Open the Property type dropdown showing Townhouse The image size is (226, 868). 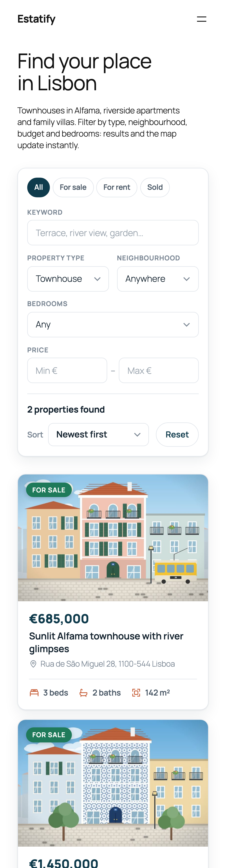point(68,279)
